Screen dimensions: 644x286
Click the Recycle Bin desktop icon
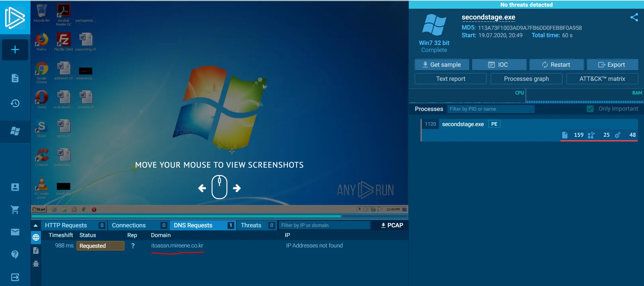(42, 13)
